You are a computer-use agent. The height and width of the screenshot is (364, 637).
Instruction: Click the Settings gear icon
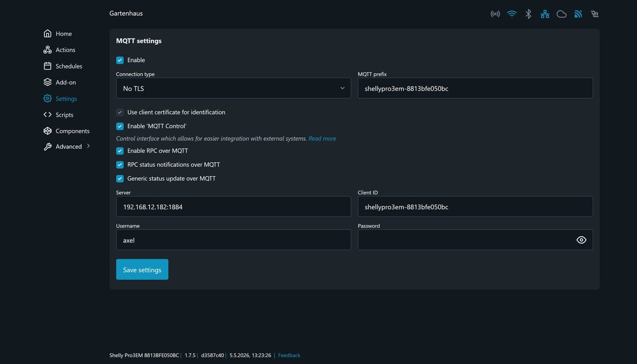pyautogui.click(x=48, y=99)
